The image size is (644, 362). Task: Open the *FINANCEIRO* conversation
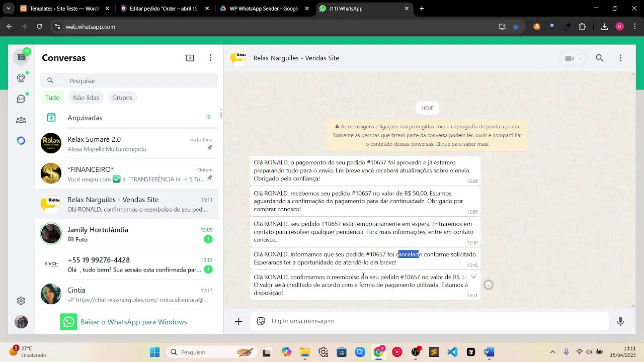tap(127, 174)
